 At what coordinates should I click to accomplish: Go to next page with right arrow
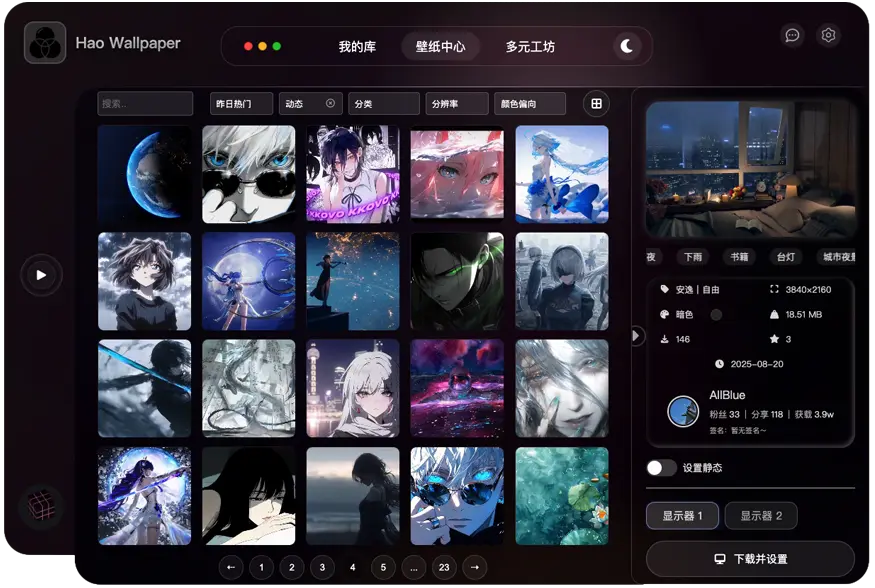(474, 568)
